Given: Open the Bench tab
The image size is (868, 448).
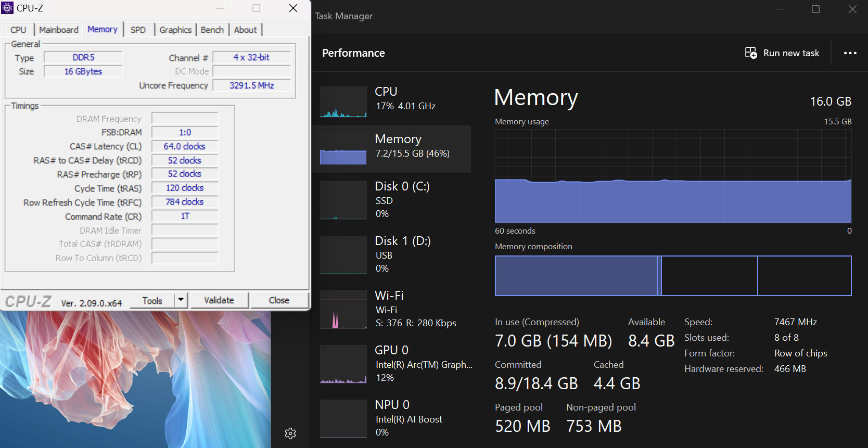Looking at the screenshot, I should [x=212, y=30].
